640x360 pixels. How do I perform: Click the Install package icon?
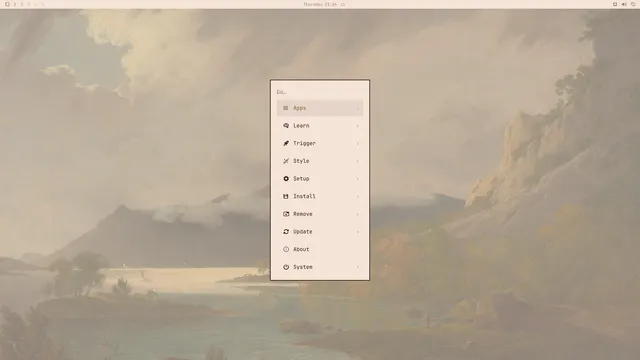(286, 196)
